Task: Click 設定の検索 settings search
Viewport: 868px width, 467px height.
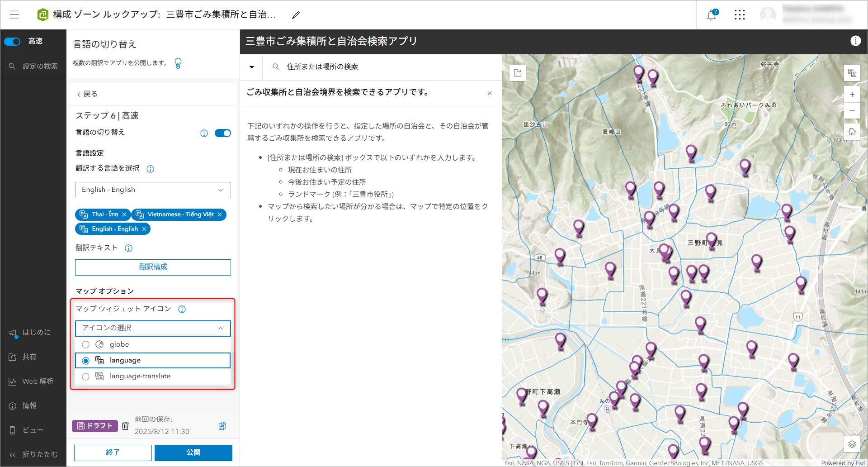Action: 33,66
